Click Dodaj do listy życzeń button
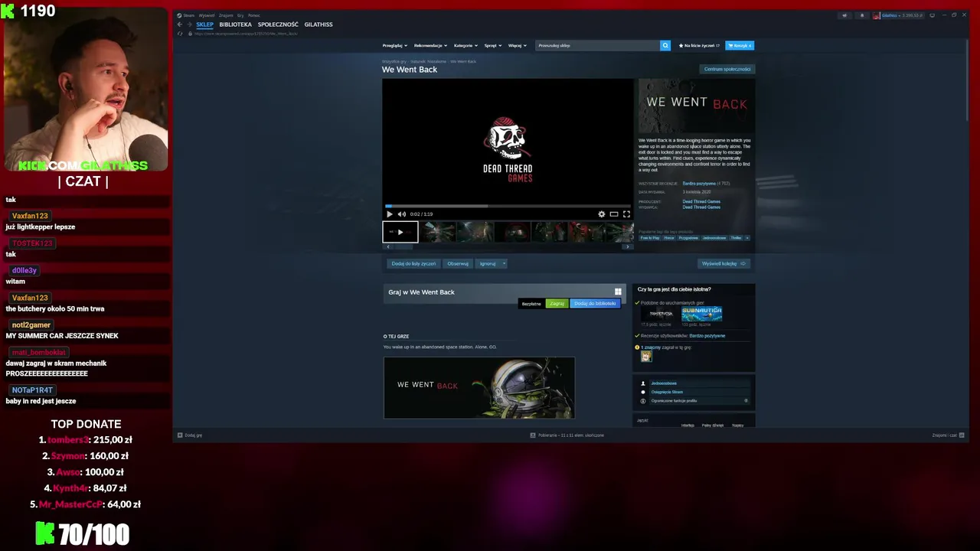The image size is (980, 551). [x=413, y=263]
